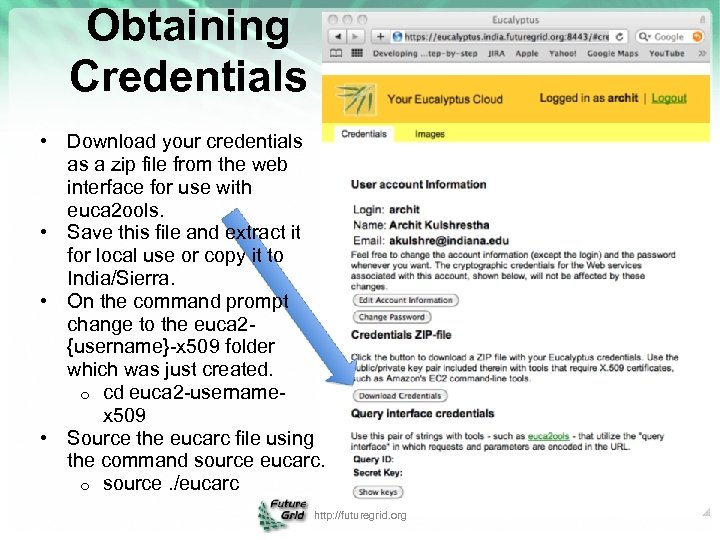Open the YouTube bookmark
The width and height of the screenshot is (720, 540).
(666, 54)
